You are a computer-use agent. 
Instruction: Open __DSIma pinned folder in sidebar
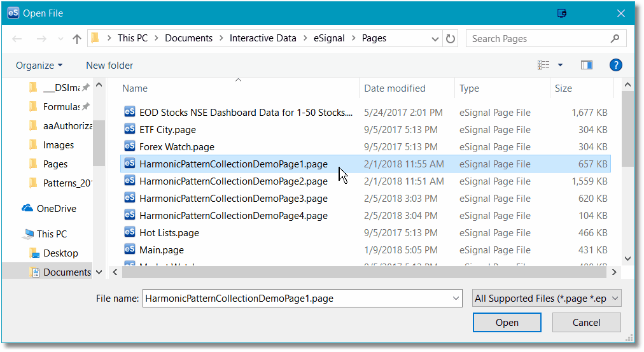click(x=61, y=87)
